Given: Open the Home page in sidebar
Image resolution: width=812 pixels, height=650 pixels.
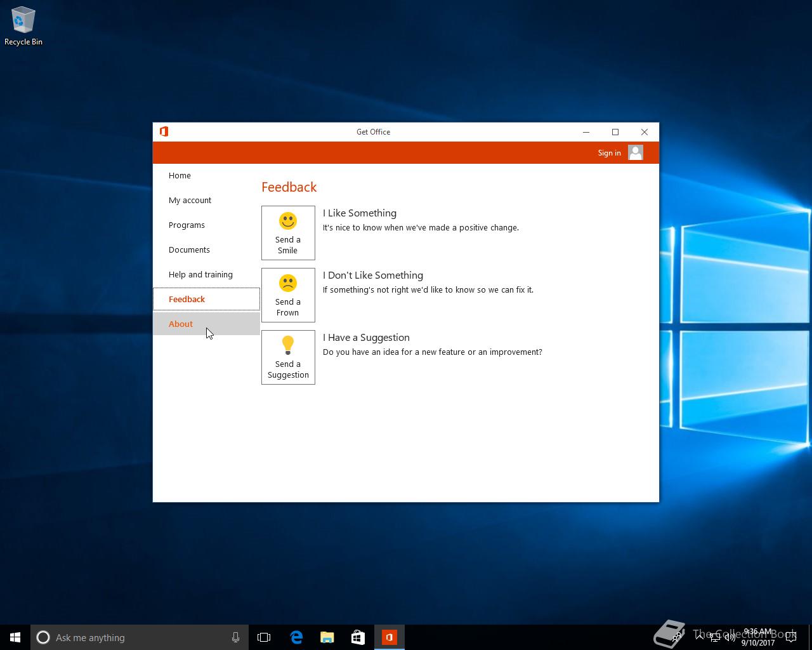Looking at the screenshot, I should pyautogui.click(x=206, y=175).
